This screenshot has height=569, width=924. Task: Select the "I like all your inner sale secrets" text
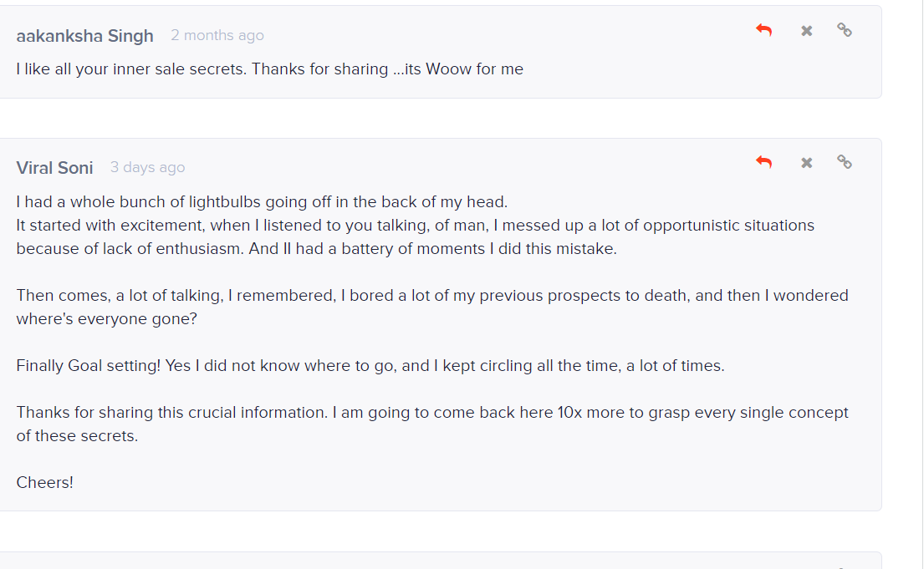(130, 69)
